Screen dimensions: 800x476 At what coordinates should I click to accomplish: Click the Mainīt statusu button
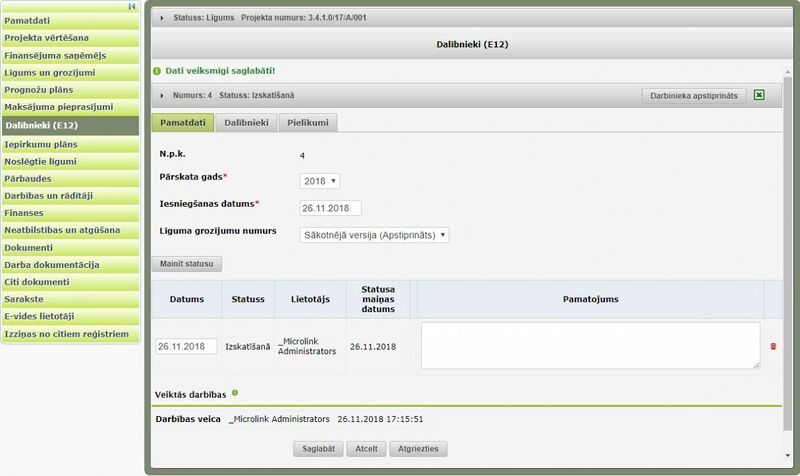pyautogui.click(x=187, y=264)
